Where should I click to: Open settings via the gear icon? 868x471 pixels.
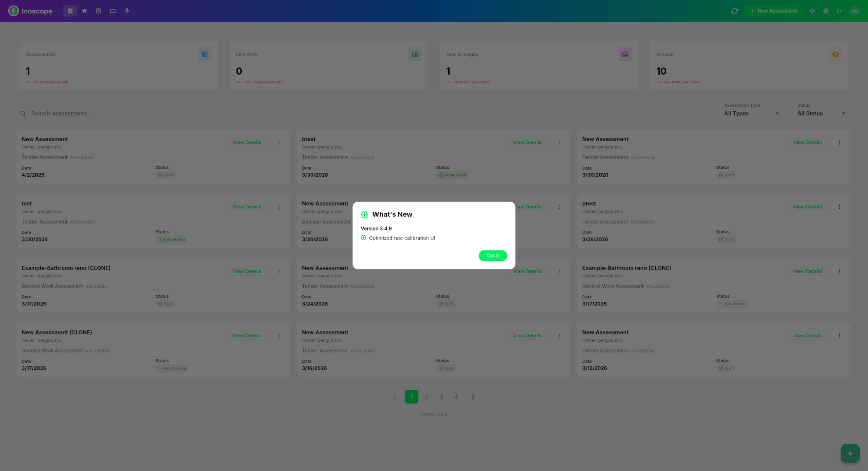pos(826,11)
